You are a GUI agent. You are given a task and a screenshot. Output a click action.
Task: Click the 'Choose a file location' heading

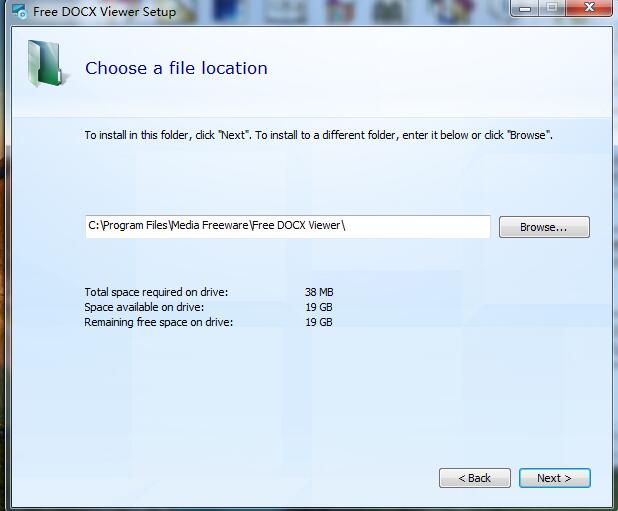pyautogui.click(x=176, y=68)
